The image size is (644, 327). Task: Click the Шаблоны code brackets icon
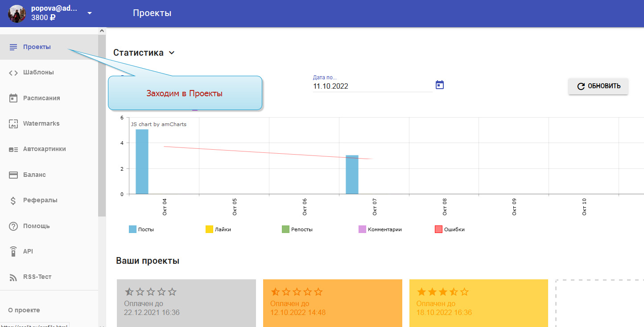coord(13,73)
